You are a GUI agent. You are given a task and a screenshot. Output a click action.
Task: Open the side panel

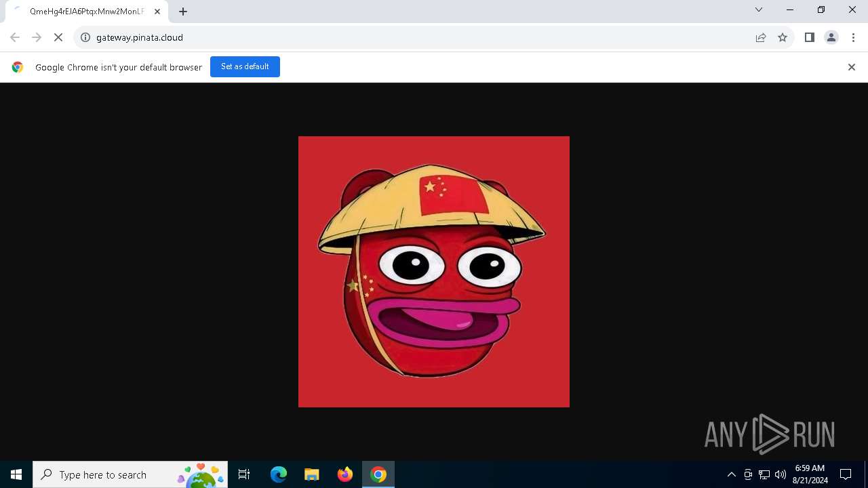(810, 37)
